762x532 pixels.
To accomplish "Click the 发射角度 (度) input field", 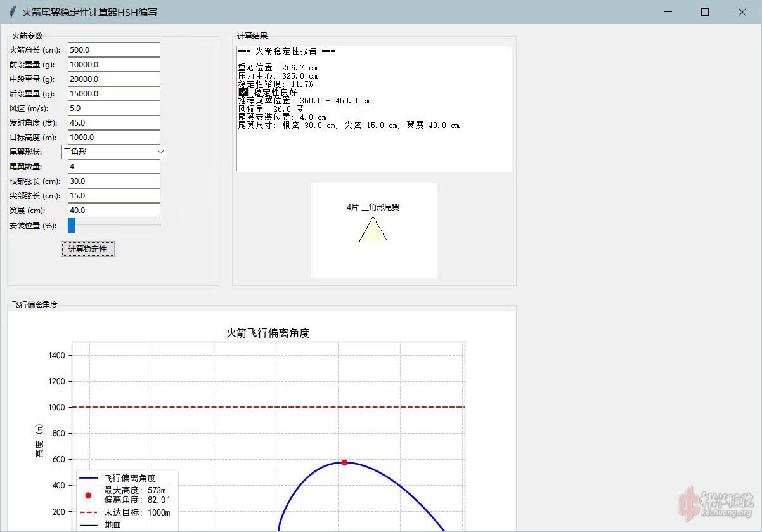I will click(114, 123).
